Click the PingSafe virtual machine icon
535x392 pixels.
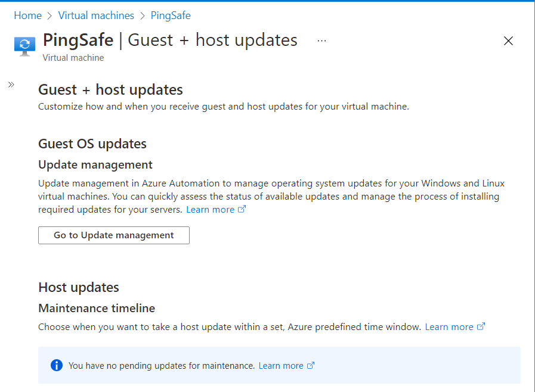click(24, 46)
